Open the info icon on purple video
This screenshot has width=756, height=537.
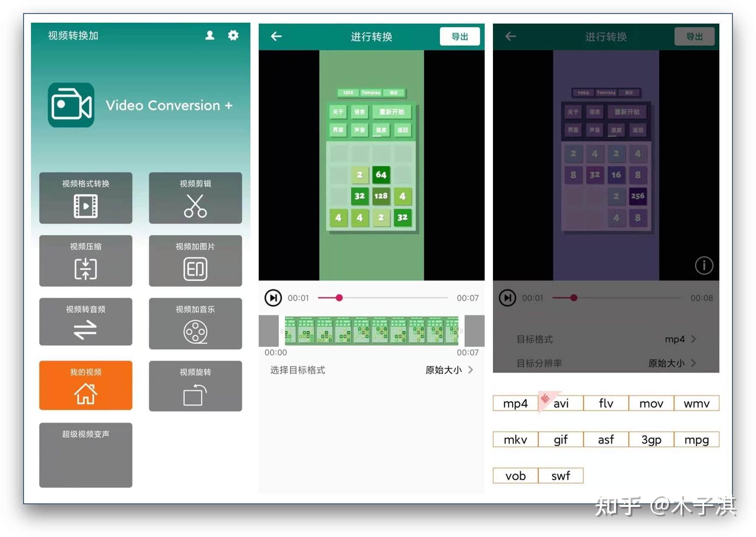click(704, 265)
